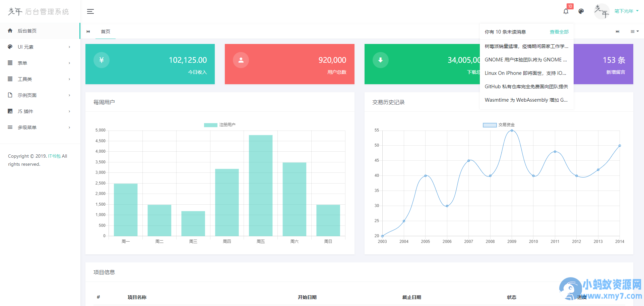
Task: Click the 周一 bar in weekly chart
Action: click(126, 210)
